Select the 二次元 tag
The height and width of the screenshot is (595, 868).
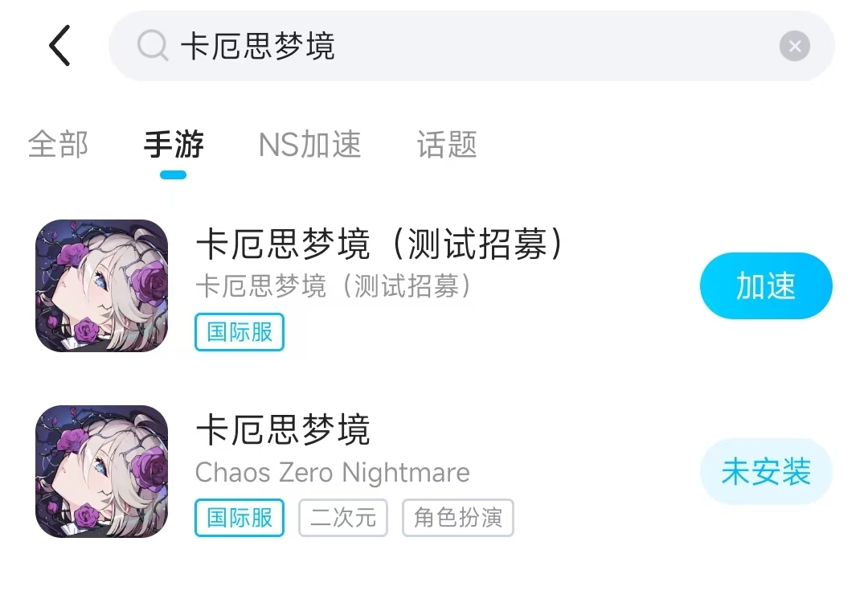click(x=343, y=518)
